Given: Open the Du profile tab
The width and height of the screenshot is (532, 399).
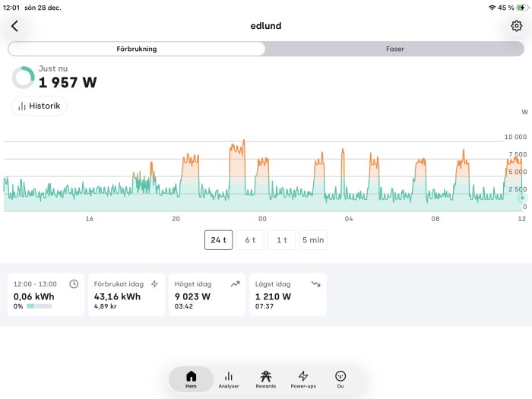Looking at the screenshot, I should click(340, 379).
